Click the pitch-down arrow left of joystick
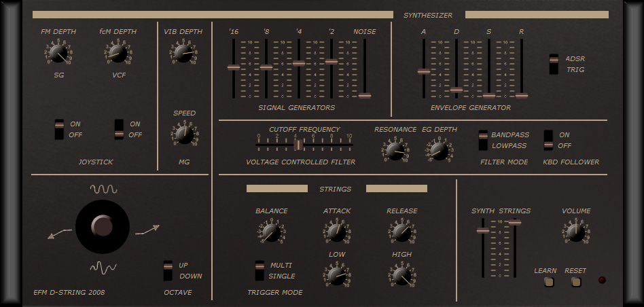The width and height of the screenshot is (644, 307). point(60,234)
